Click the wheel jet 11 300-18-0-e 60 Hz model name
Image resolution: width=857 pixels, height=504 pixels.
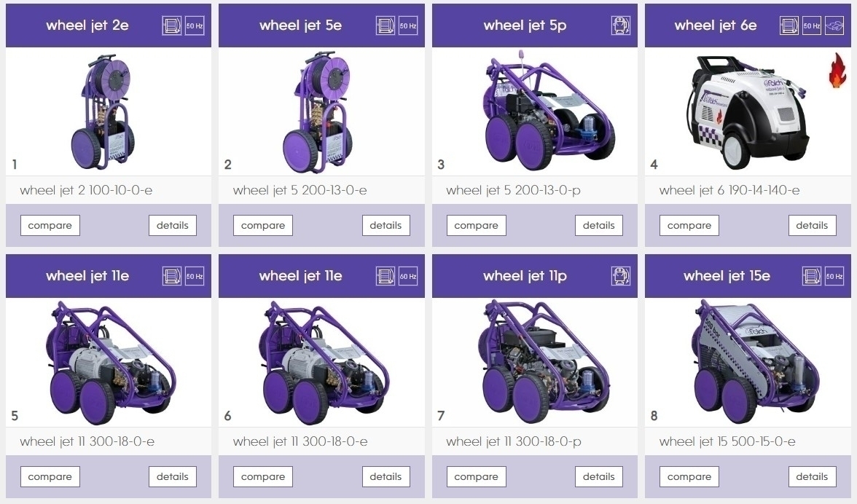pyautogui.click(x=300, y=441)
